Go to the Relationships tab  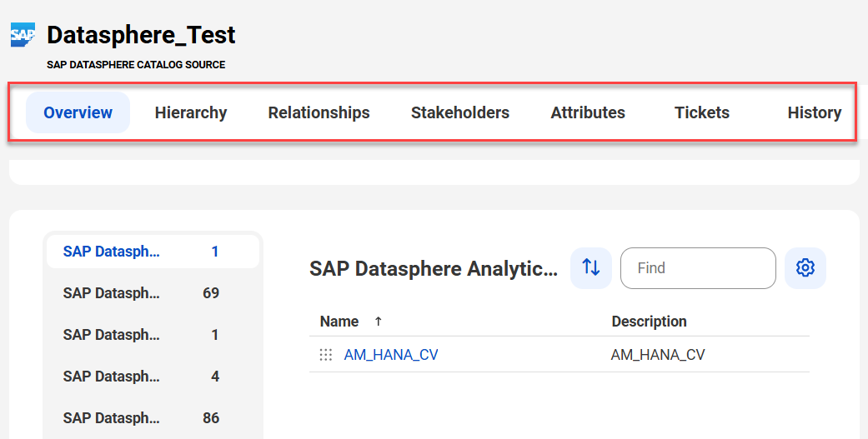click(319, 112)
